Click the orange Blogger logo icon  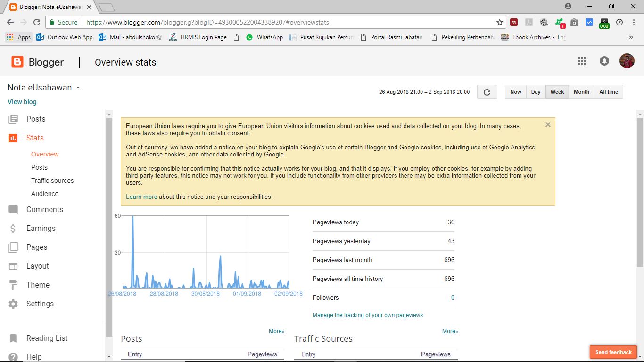pyautogui.click(x=17, y=62)
